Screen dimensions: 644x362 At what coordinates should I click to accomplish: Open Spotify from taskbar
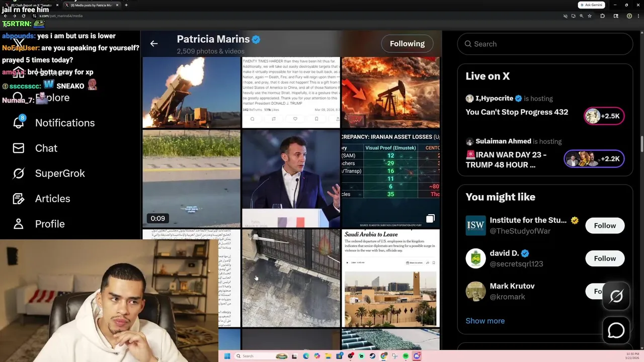[406, 356]
